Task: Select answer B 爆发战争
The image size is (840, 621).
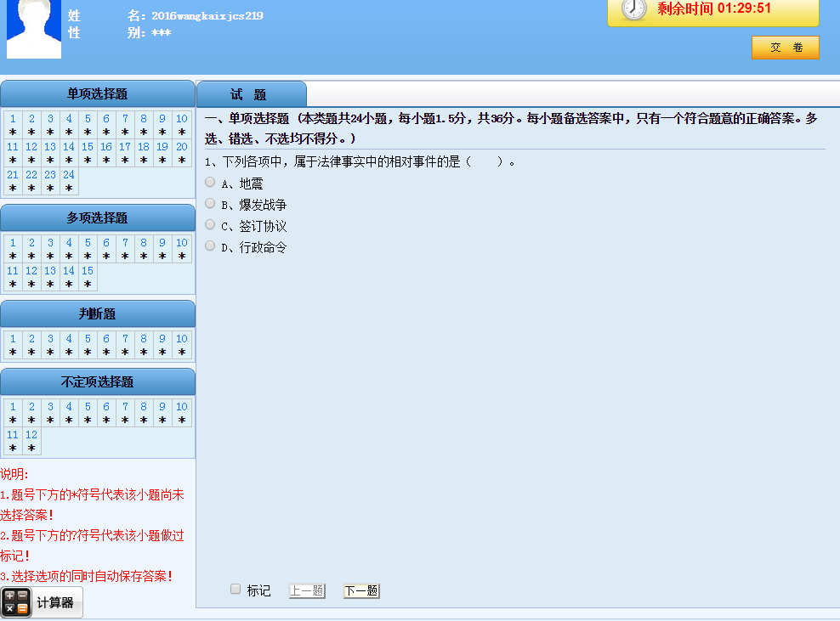Action: tap(210, 204)
